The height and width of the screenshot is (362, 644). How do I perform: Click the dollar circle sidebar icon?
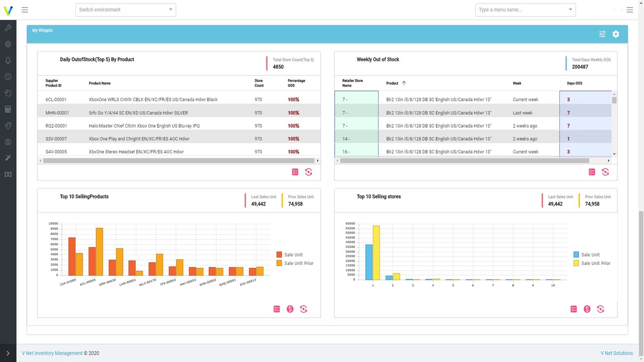8,142
